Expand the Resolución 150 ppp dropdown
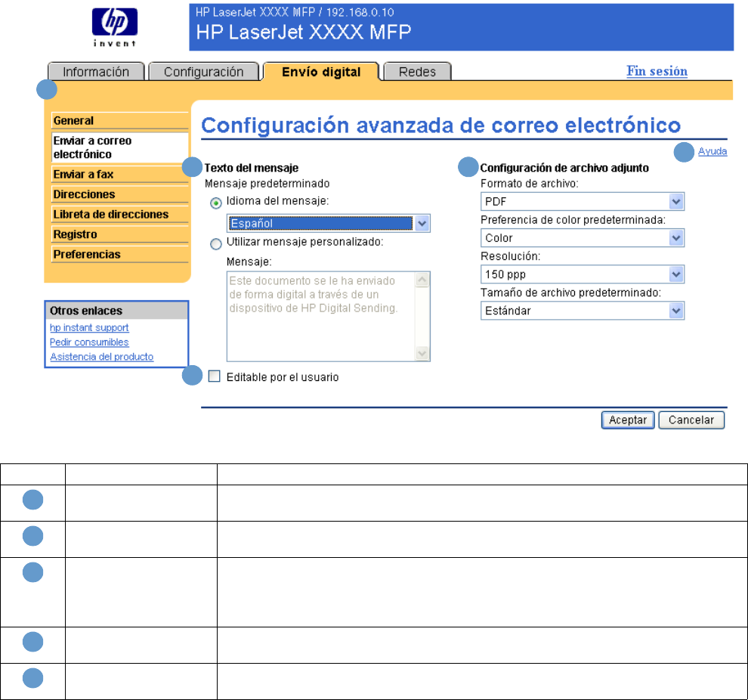The height and width of the screenshot is (700, 748). [583, 274]
